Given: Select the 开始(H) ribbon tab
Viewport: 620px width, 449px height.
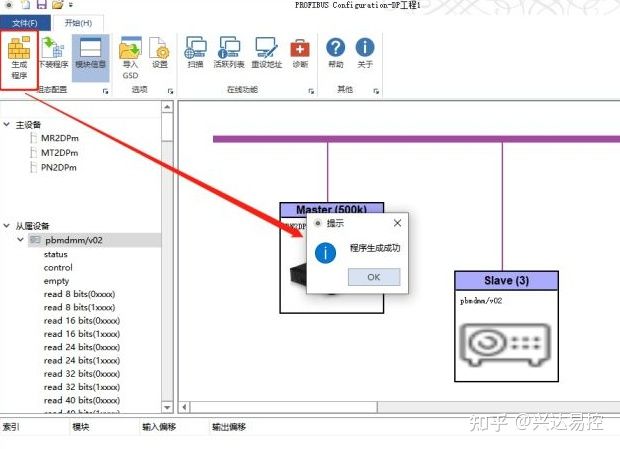Looking at the screenshot, I should 78,23.
